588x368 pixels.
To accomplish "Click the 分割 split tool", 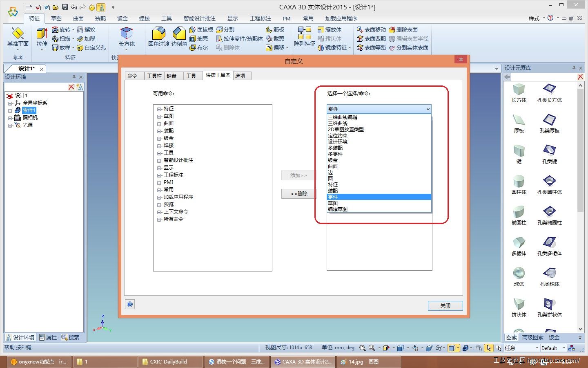I will point(225,29).
